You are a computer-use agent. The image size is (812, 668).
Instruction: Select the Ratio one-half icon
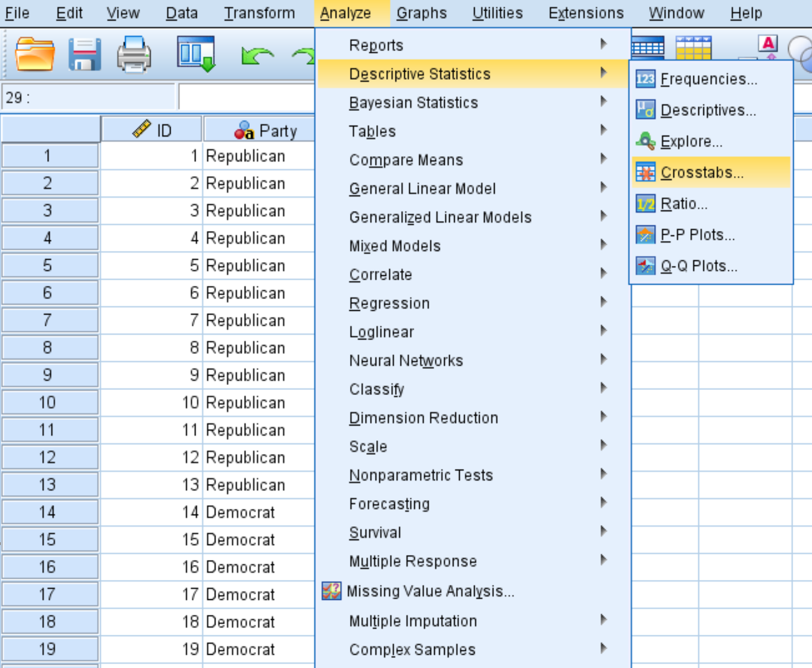[645, 203]
